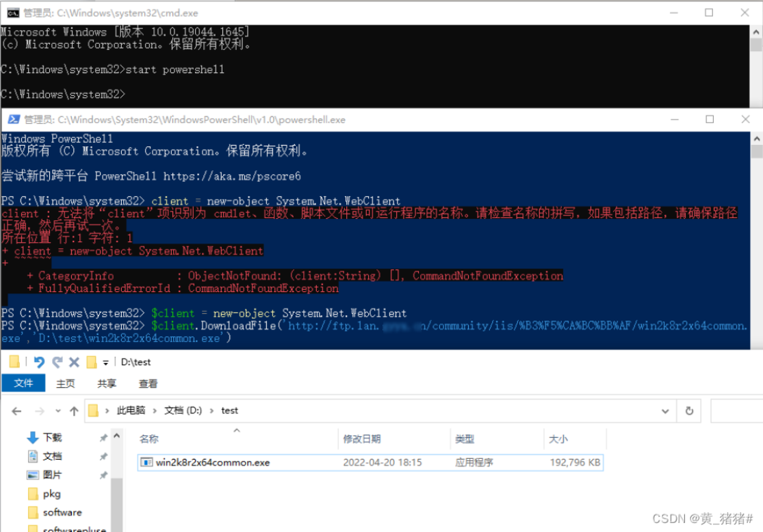Screen dimensions: 763x532
Task: Click the new folder icon in Explorer toolbar
Action: click(x=91, y=362)
